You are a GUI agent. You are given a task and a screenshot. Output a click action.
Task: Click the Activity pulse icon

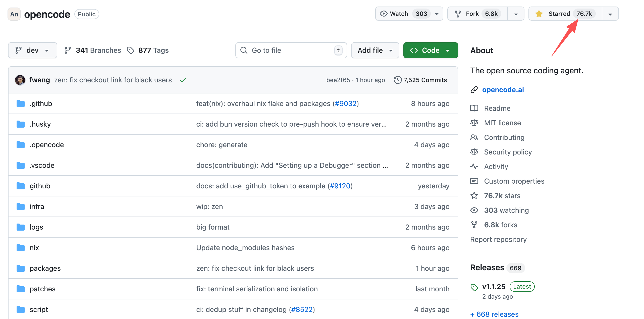pyautogui.click(x=474, y=167)
